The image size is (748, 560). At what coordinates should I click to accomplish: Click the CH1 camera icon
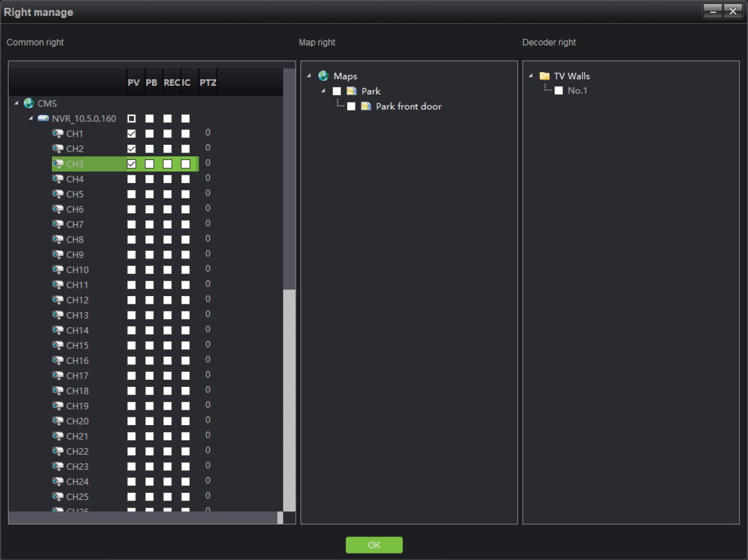[57, 133]
